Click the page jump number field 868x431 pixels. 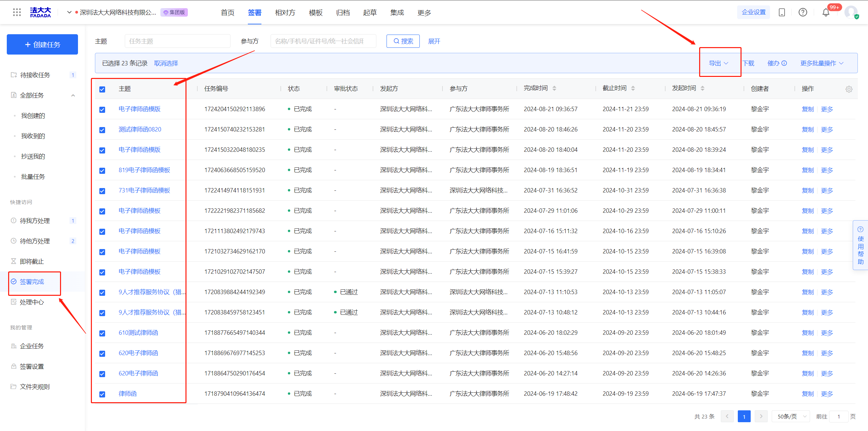click(839, 416)
